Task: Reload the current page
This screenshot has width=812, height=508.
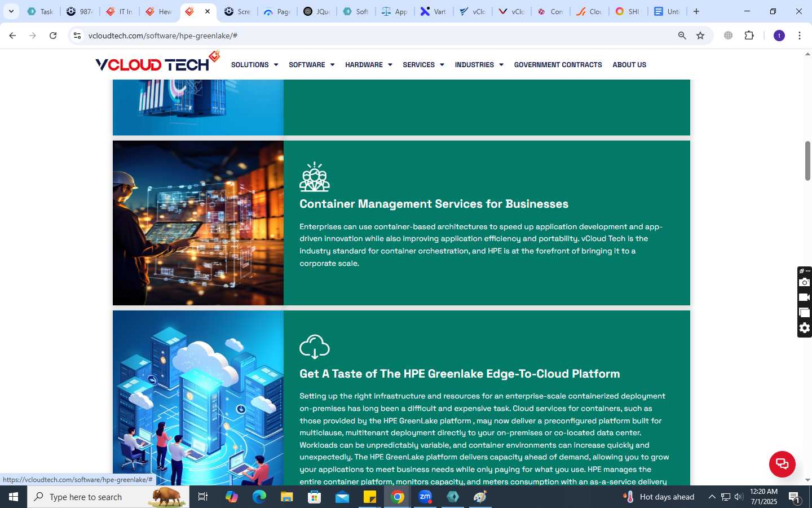Action: 53,36
